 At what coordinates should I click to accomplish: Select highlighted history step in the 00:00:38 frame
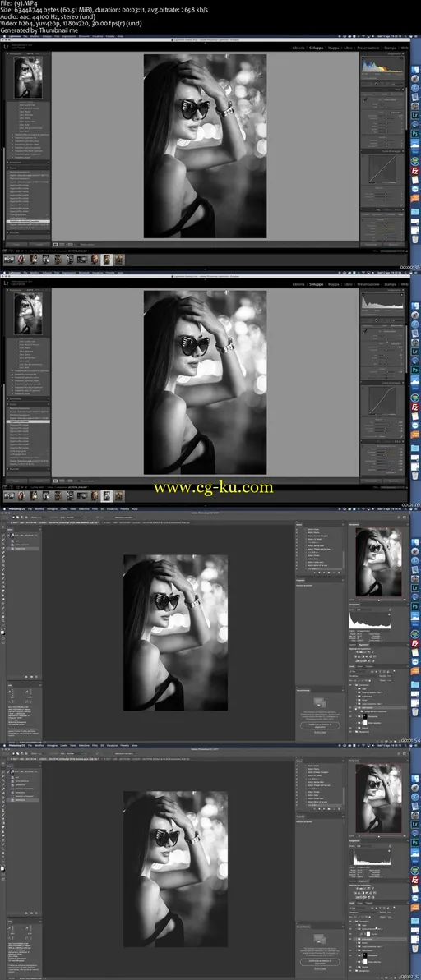(29, 221)
